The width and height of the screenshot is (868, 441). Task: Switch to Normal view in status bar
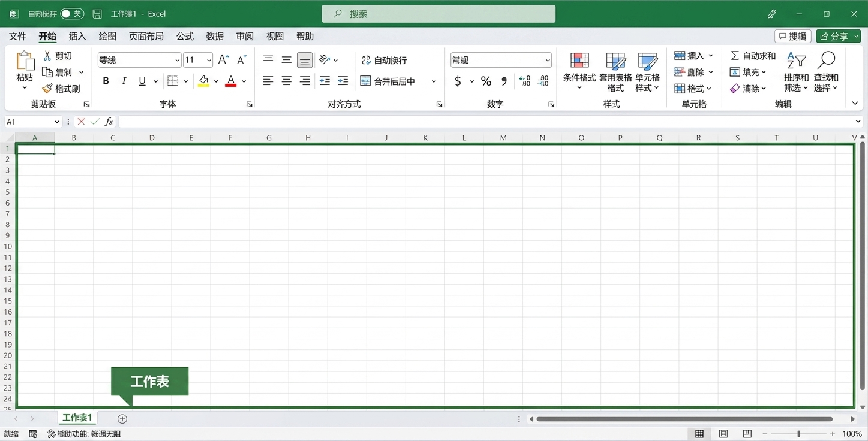point(699,434)
